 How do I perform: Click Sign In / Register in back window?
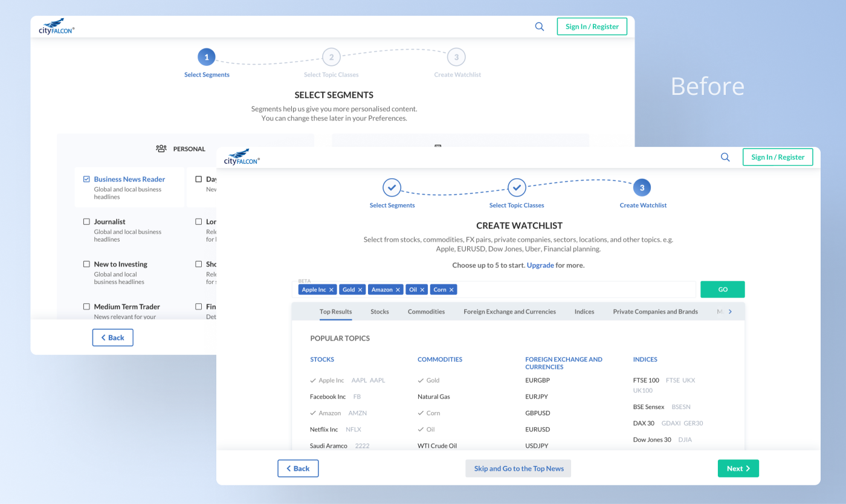click(x=592, y=27)
